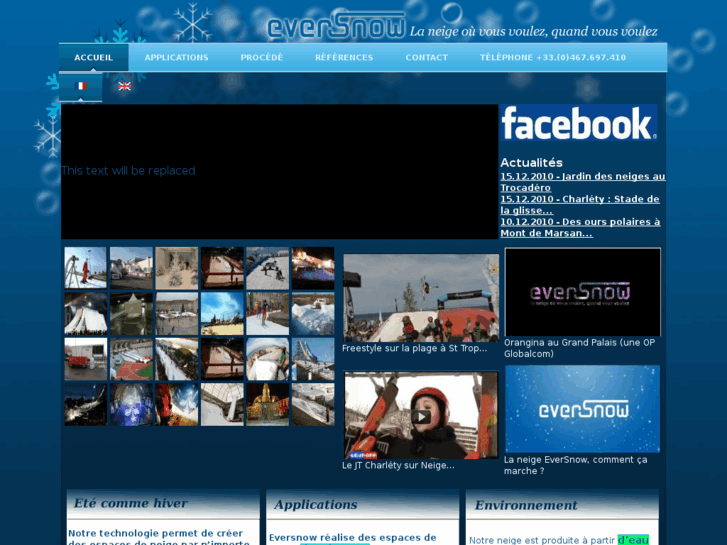
Task: Switch site language to English flag
Action: (124, 86)
